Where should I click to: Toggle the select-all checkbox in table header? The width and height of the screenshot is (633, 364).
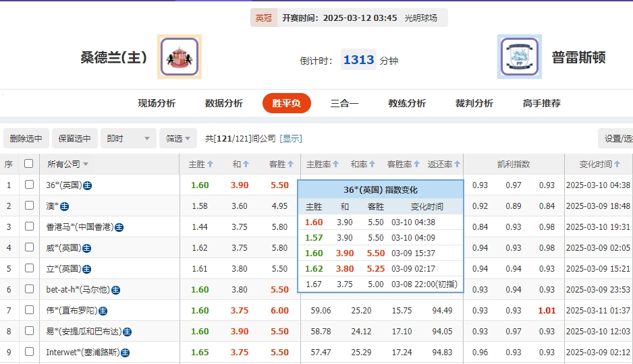[x=28, y=164]
